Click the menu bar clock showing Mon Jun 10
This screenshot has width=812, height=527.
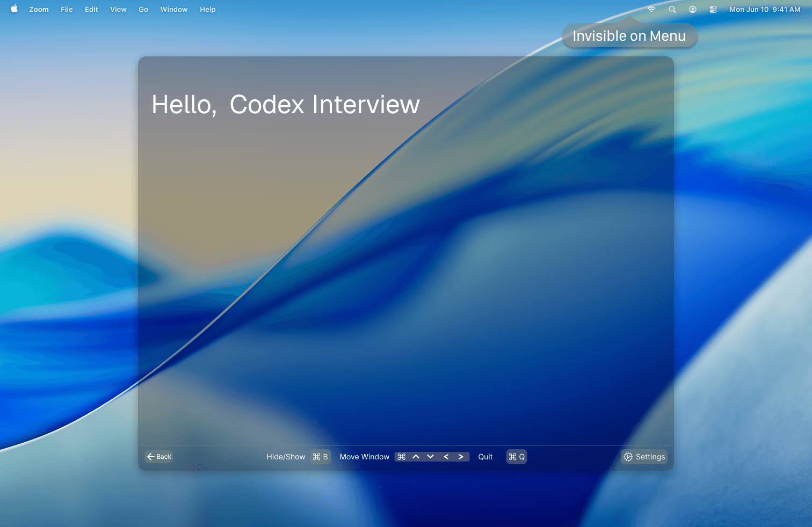point(765,9)
